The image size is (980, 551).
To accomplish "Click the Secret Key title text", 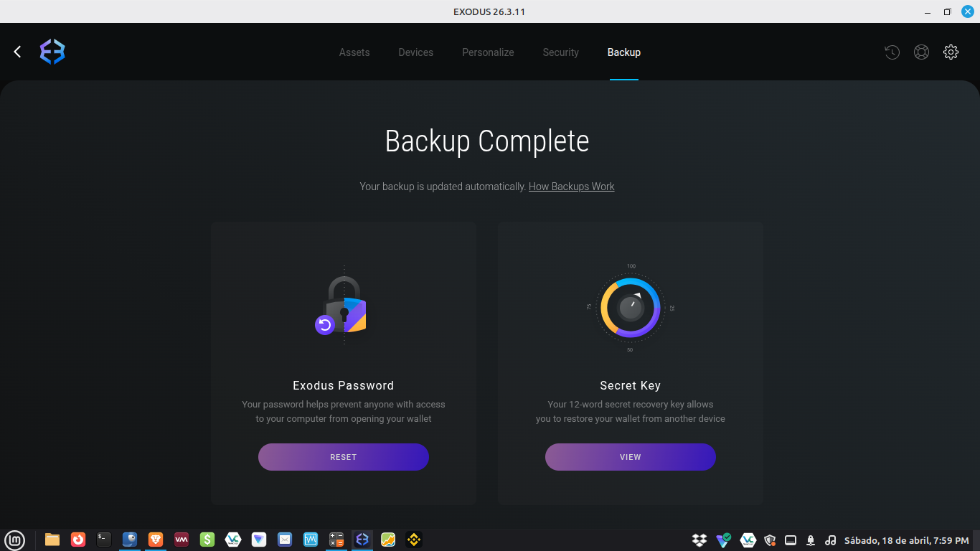I will tap(631, 385).
